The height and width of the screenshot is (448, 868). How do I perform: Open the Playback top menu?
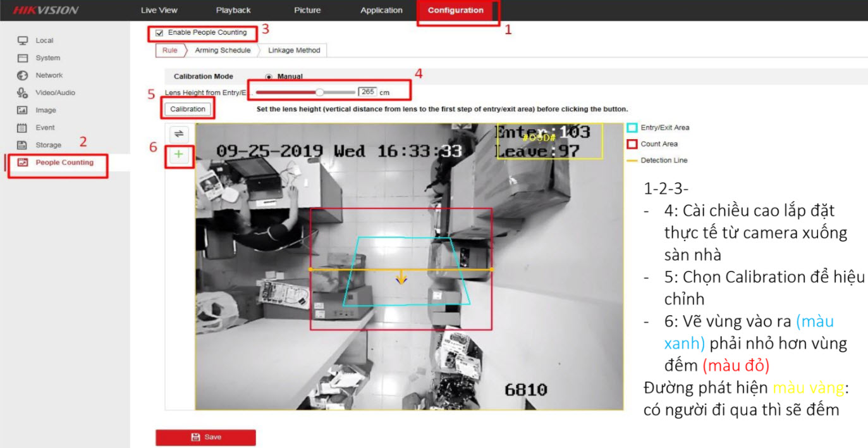(233, 10)
